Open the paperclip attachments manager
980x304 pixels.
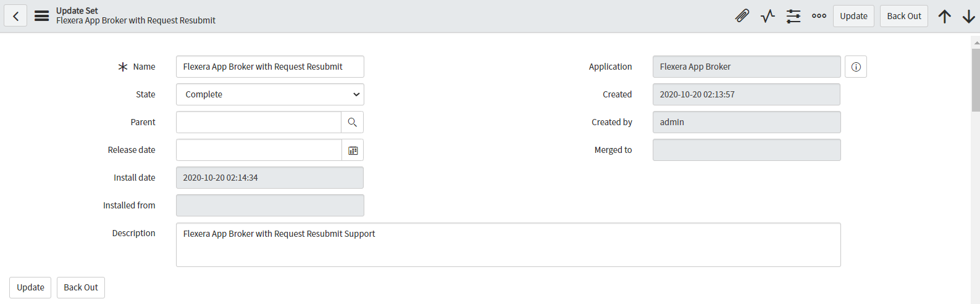742,16
